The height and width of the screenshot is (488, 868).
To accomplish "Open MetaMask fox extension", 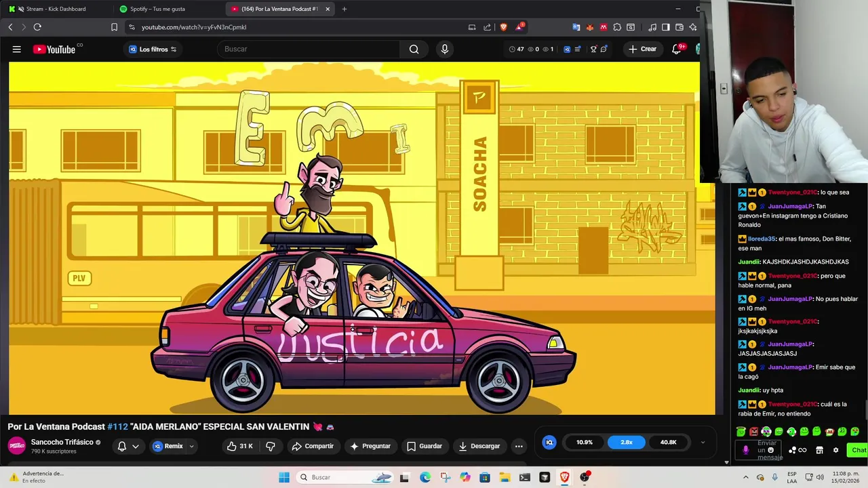I will 589,27.
